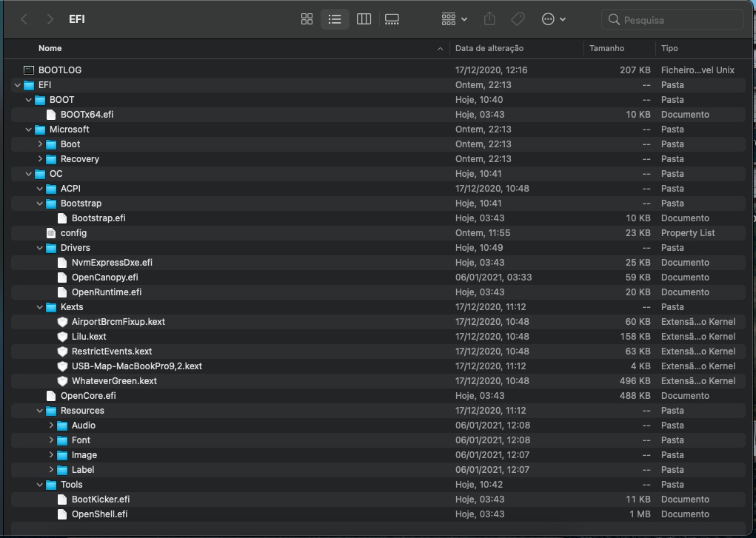Switch to icon grid view
The width and height of the screenshot is (756, 538).
[x=307, y=19]
